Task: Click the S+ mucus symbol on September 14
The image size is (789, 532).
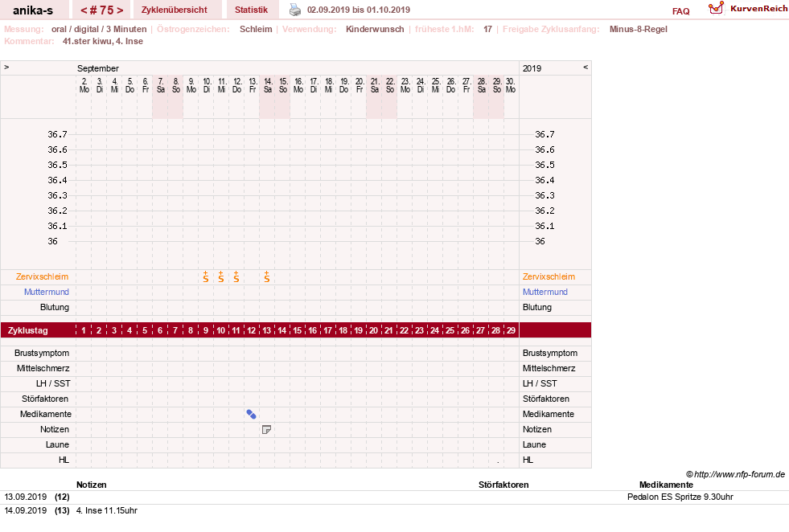Action: pyautogui.click(x=267, y=276)
